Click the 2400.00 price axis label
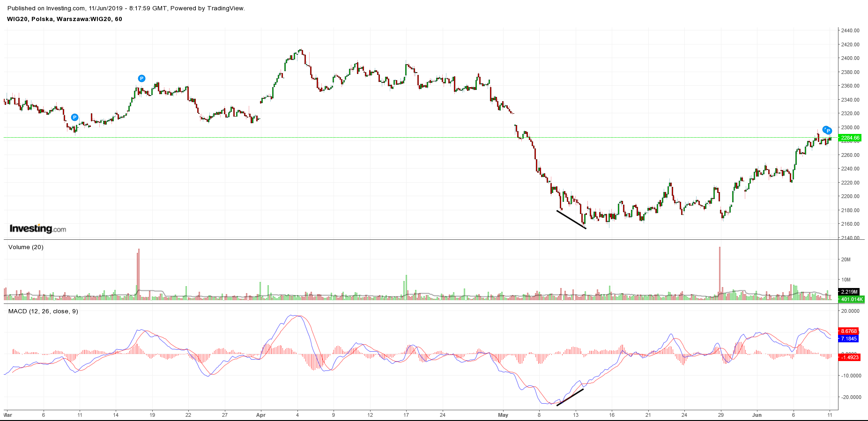This screenshot has width=868, height=421. tap(850, 58)
